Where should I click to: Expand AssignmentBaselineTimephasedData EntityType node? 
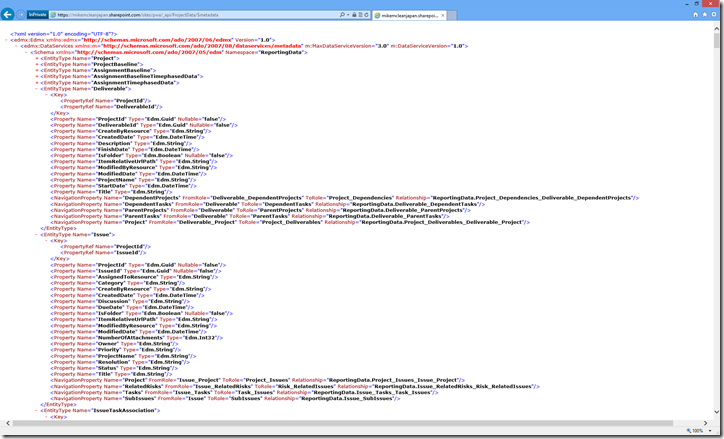click(37, 79)
